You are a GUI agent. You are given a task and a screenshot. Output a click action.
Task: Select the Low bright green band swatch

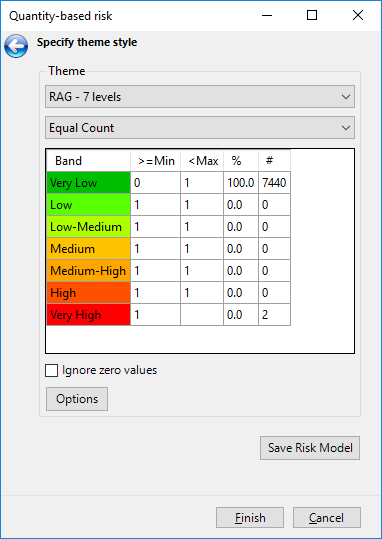point(88,205)
